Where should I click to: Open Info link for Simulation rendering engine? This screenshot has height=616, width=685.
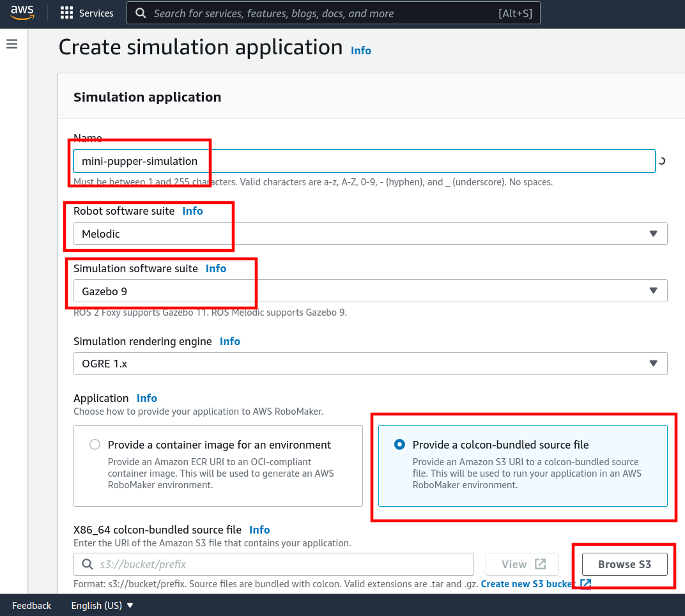pyautogui.click(x=230, y=341)
